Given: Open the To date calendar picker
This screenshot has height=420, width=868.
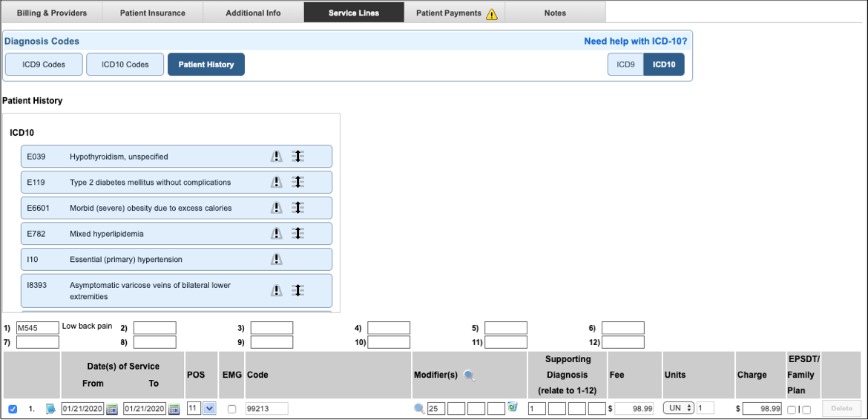Looking at the screenshot, I should point(174,409).
